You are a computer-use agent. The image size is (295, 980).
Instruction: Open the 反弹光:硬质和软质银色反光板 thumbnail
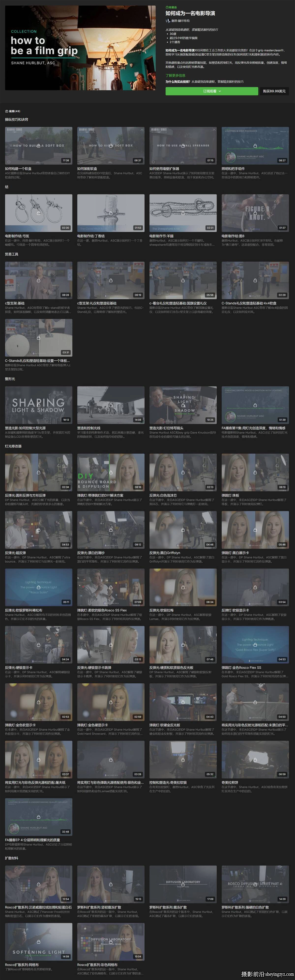pos(183,644)
